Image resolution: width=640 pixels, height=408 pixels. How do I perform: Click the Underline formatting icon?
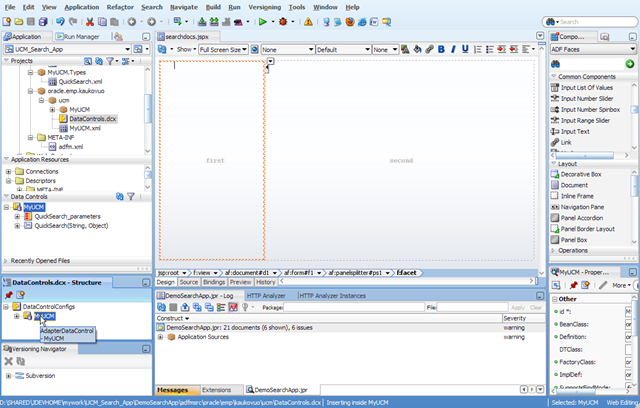click(x=465, y=49)
